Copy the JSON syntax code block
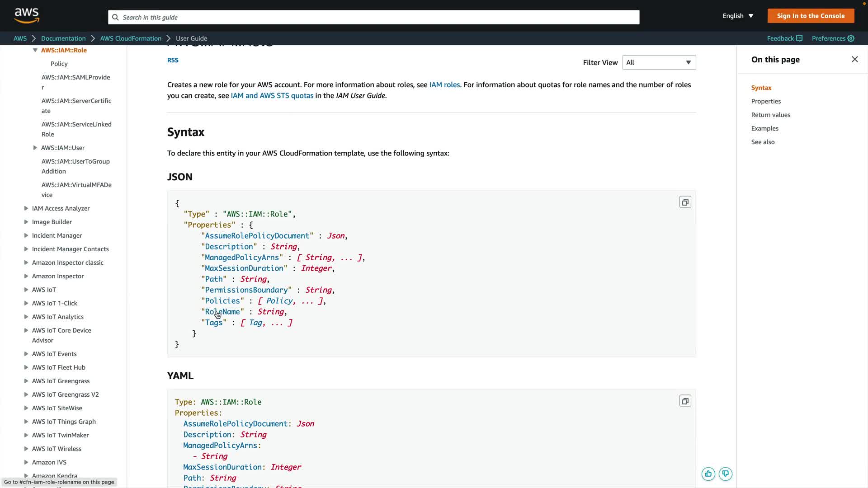This screenshot has height=488, width=868. (x=685, y=202)
